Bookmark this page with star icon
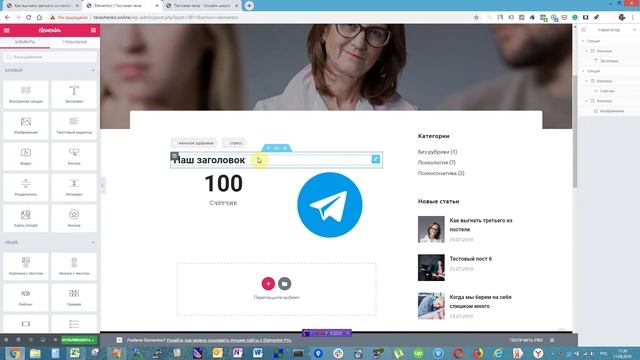This screenshot has height=360, width=640. (476, 18)
